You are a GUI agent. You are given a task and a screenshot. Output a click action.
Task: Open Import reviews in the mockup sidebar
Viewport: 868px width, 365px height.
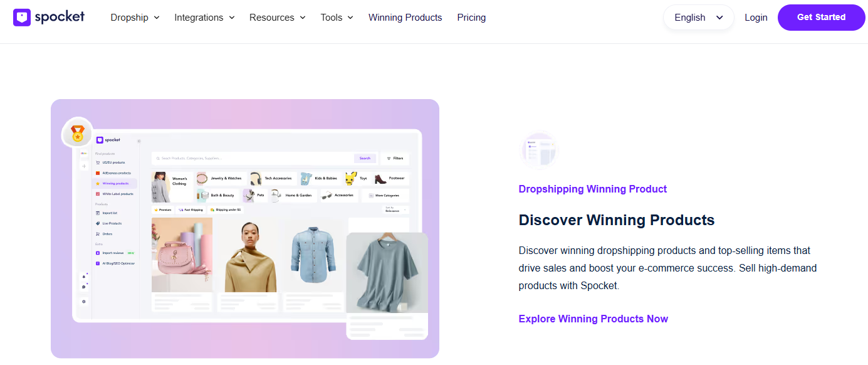click(x=115, y=253)
